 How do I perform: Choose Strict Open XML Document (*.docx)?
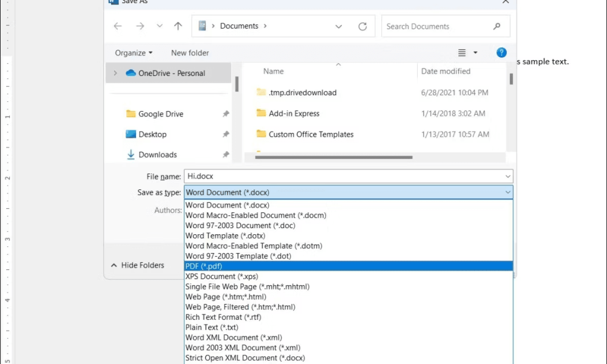point(348,358)
